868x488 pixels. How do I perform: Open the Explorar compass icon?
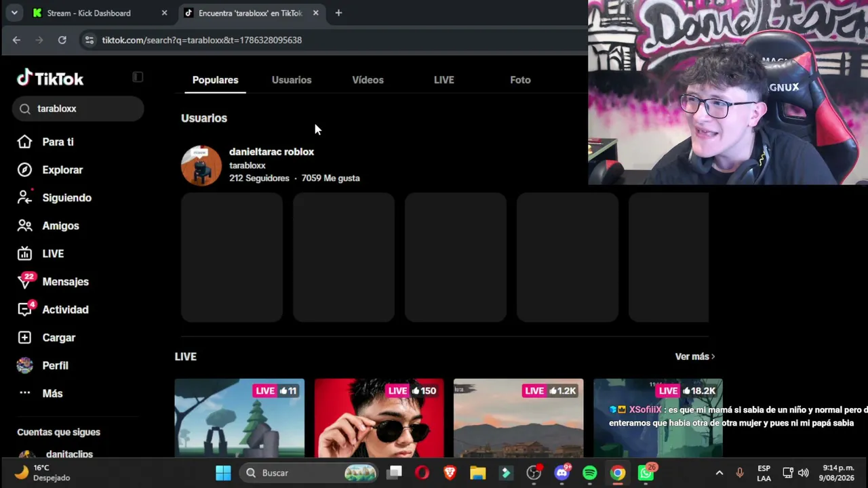click(x=24, y=170)
